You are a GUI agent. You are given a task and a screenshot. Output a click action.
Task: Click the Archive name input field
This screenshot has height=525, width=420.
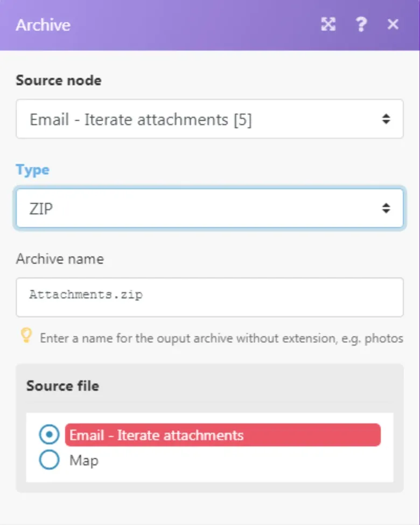(209, 298)
